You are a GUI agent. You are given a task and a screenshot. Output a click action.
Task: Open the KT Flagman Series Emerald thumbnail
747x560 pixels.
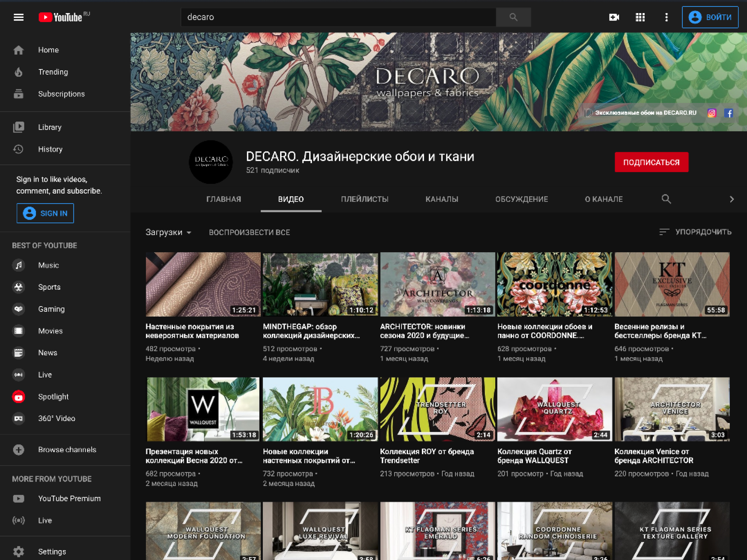(x=437, y=531)
